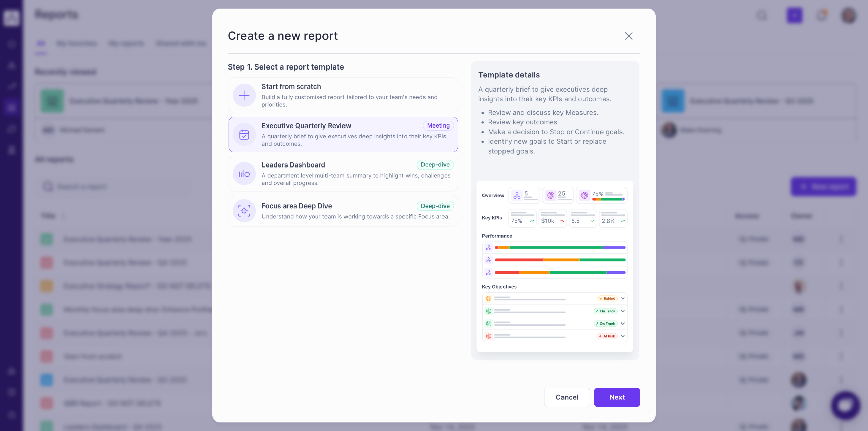
Task: Choose the Focus area Deep Dive template
Action: [342, 211]
